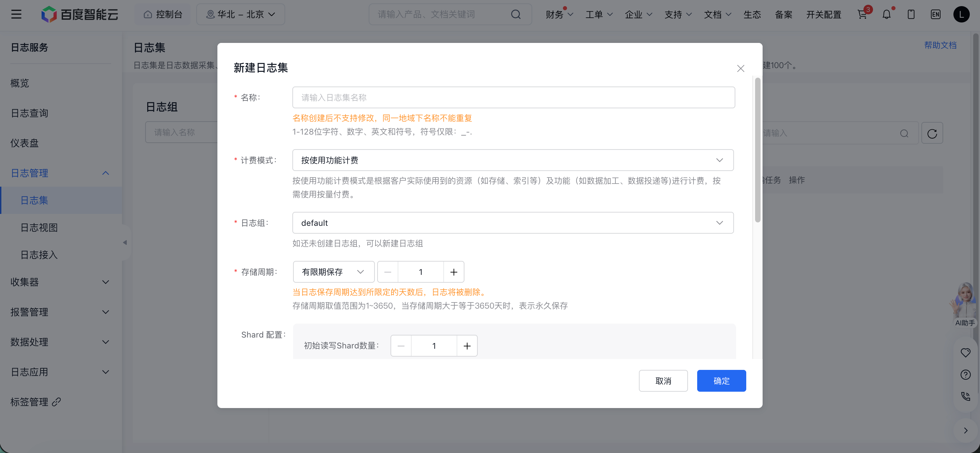Close the 新建日志集 dialog
980x453 pixels.
pos(740,68)
